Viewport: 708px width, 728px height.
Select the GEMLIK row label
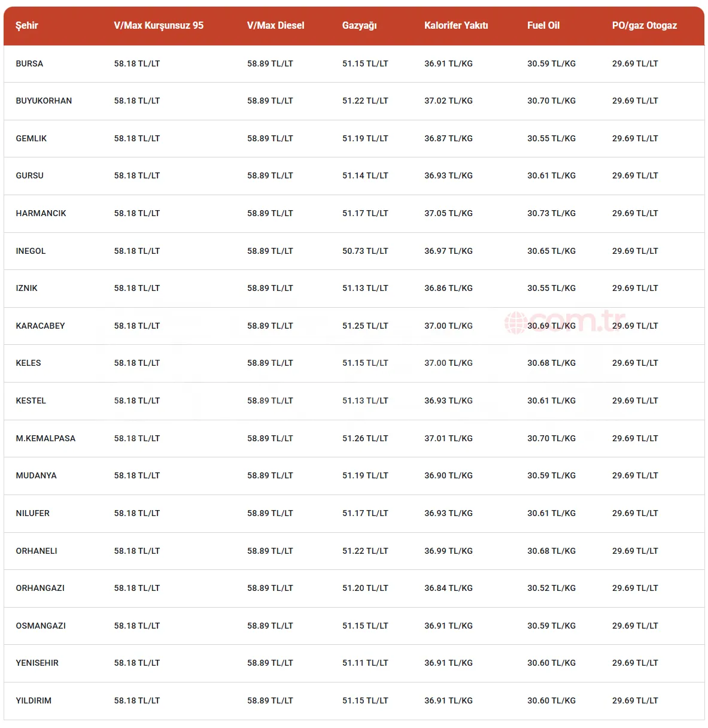coord(31,138)
